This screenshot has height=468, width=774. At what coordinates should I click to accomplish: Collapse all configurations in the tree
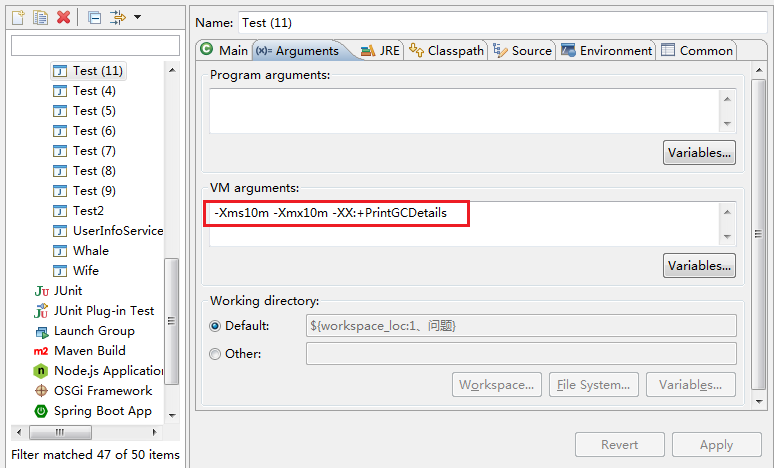coord(94,18)
